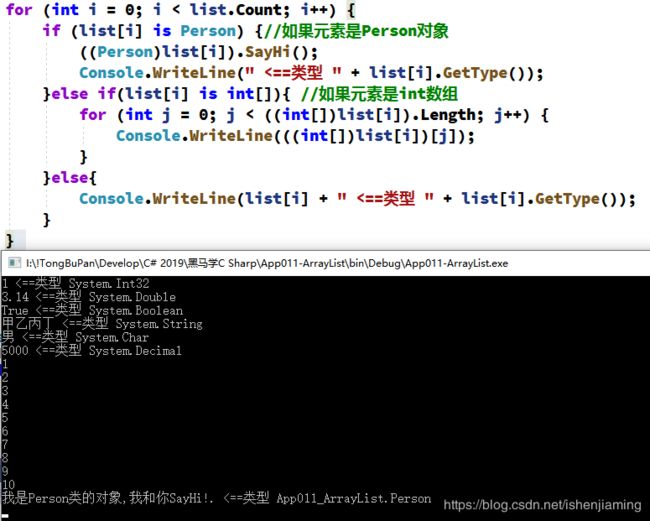This screenshot has width=650, height=521.
Task: Click the final closing brace of for loop
Action: point(10,241)
